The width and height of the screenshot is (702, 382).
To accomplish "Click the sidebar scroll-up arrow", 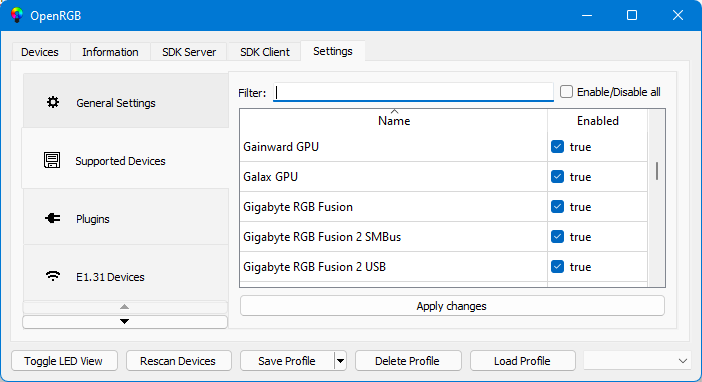I will pyautogui.click(x=125, y=307).
